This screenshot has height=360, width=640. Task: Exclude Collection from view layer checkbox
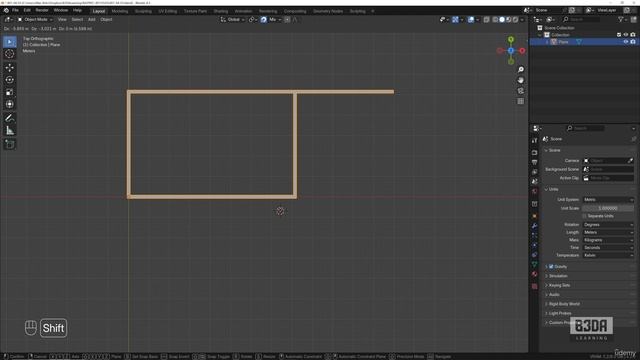click(x=619, y=35)
